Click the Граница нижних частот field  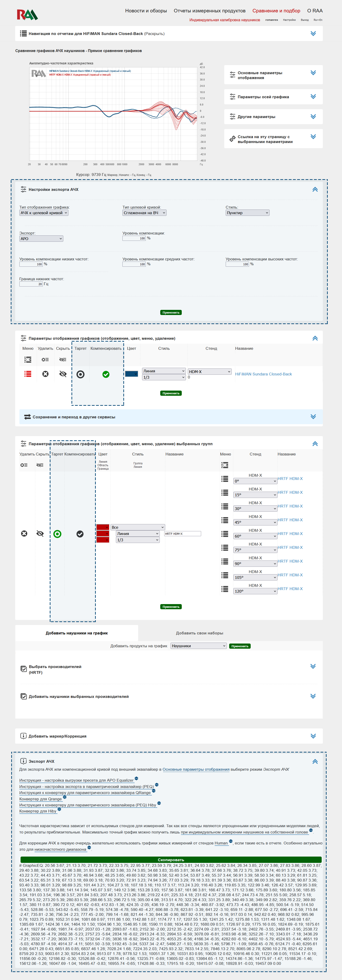[31, 284]
